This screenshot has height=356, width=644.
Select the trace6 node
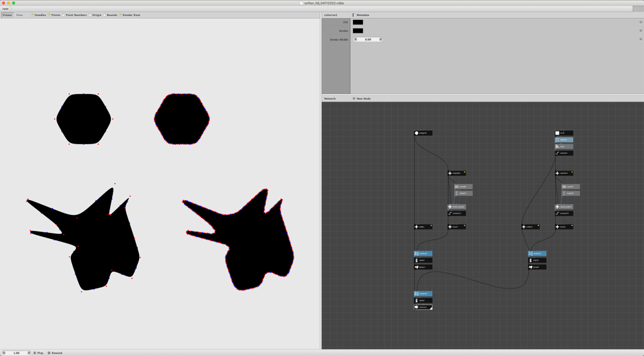tap(564, 227)
